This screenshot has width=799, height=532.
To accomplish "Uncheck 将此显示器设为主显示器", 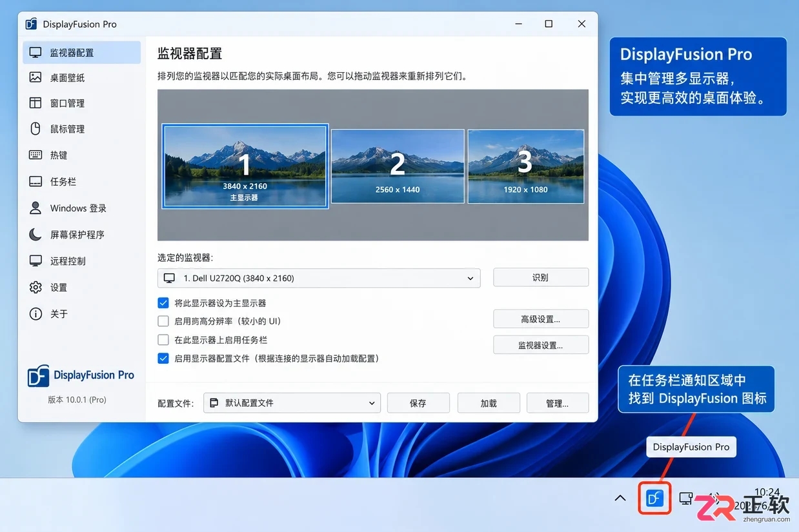I will 163,302.
